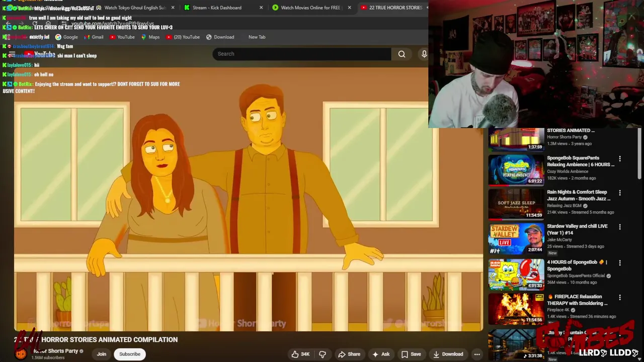Open the 1:37:59 Stories Animated thumbnail
This screenshot has height=362, width=644.
click(516, 139)
